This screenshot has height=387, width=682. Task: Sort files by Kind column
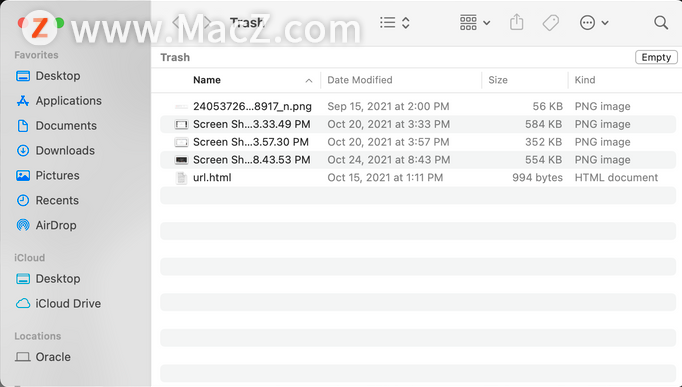[585, 80]
